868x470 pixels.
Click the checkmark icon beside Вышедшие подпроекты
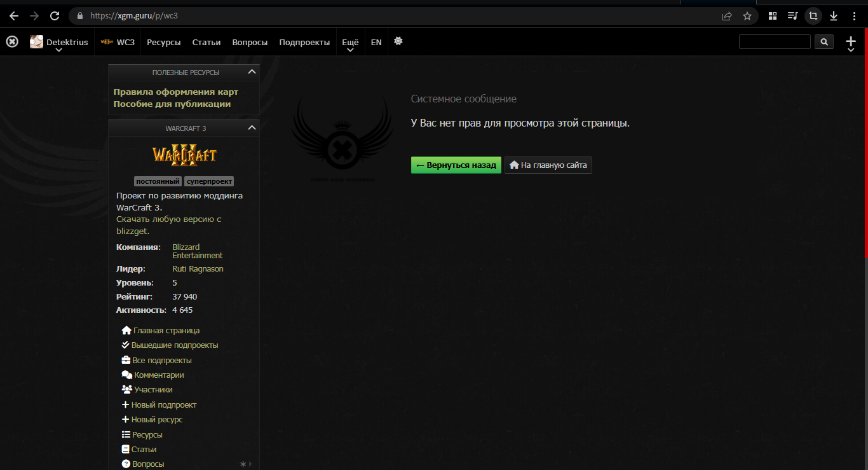[125, 345]
